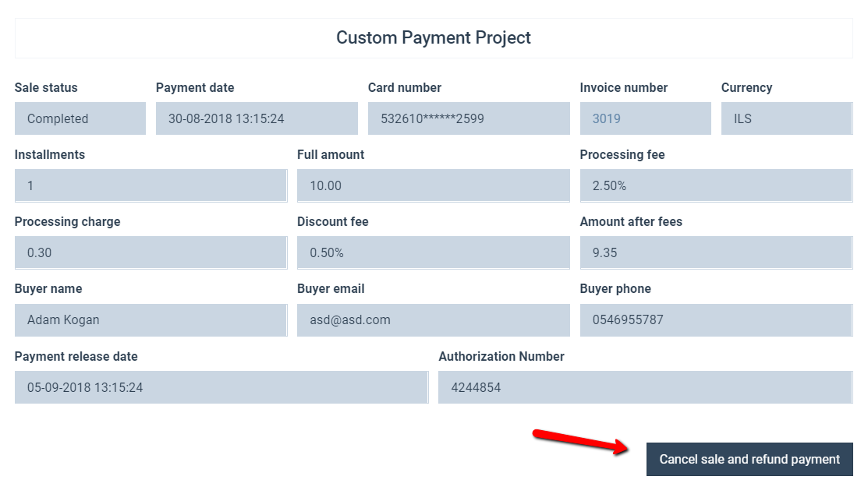Viewport: 868px width, 494px height.
Task: Click the Discount fee 0.50% field
Action: [434, 252]
